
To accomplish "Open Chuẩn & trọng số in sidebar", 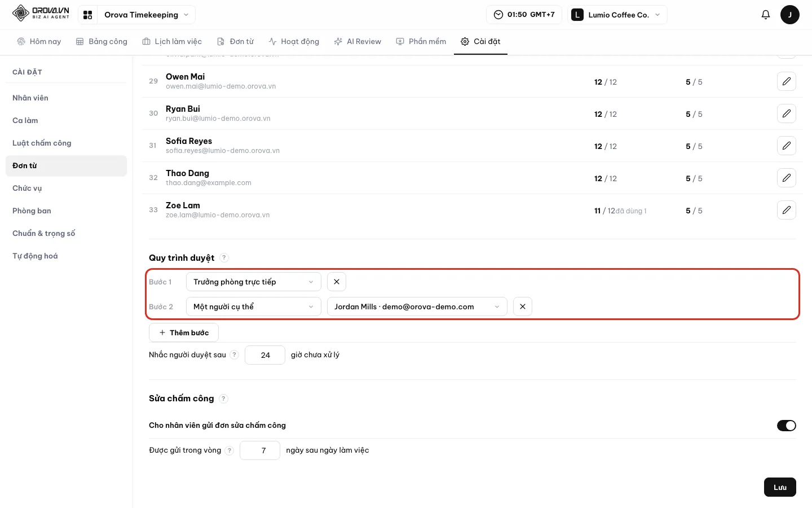I will (x=66, y=234).
